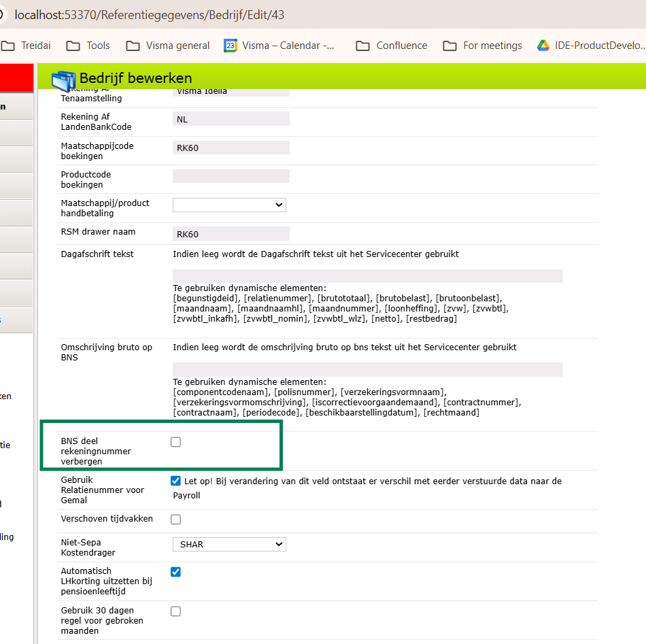
Task: Open the Visma Calendar bookmark
Action: 279,46
